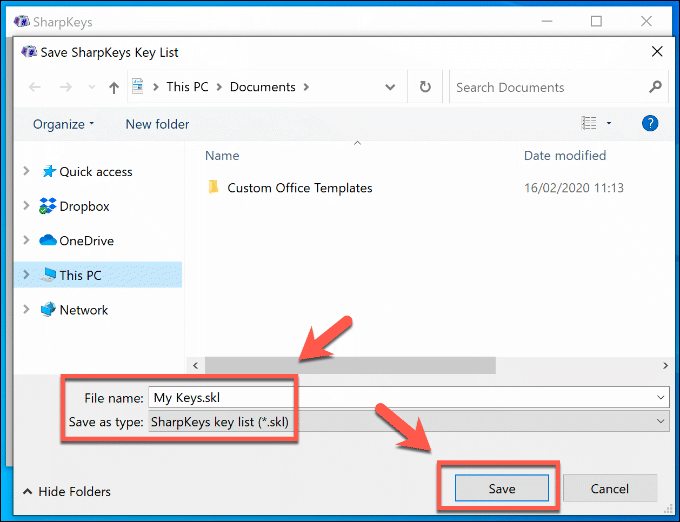This screenshot has height=522, width=680.
Task: Click the search magnifier icon
Action: 656,87
